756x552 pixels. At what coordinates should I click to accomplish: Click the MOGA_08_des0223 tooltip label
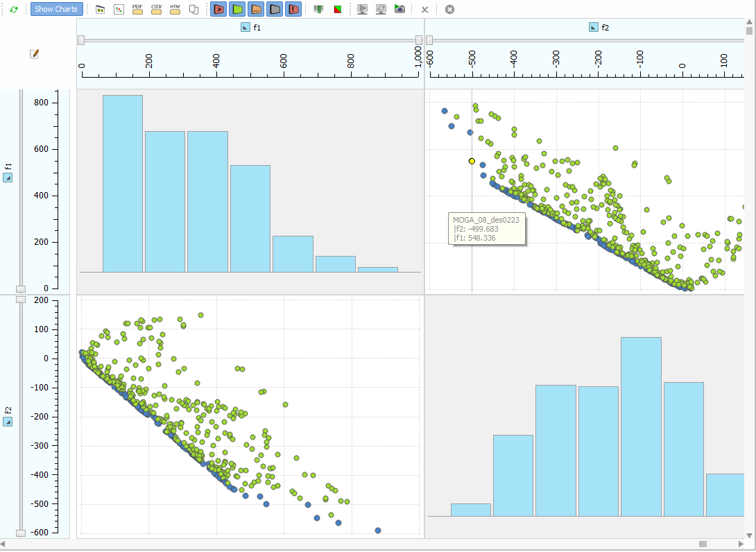[486, 220]
